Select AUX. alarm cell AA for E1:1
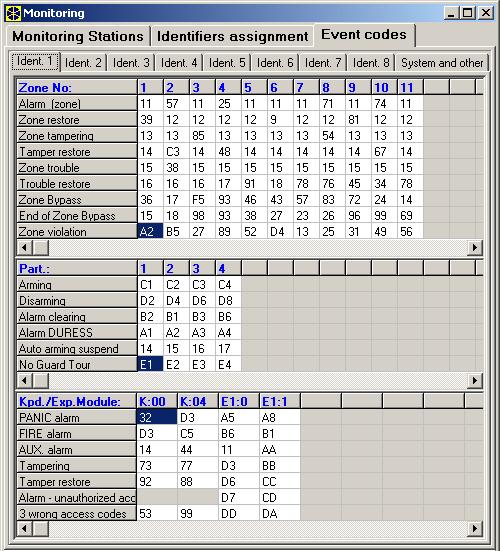Image resolution: width=500 pixels, height=551 pixels. click(x=280, y=449)
